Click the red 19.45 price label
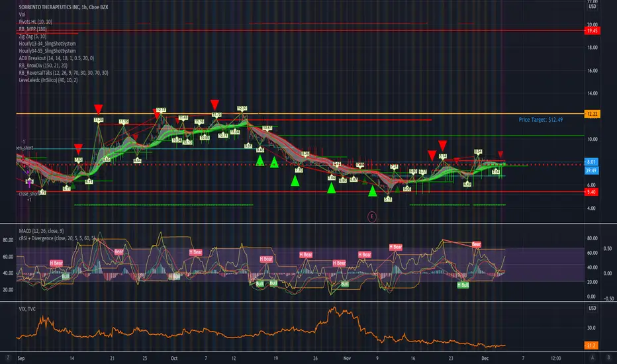 pos(593,30)
